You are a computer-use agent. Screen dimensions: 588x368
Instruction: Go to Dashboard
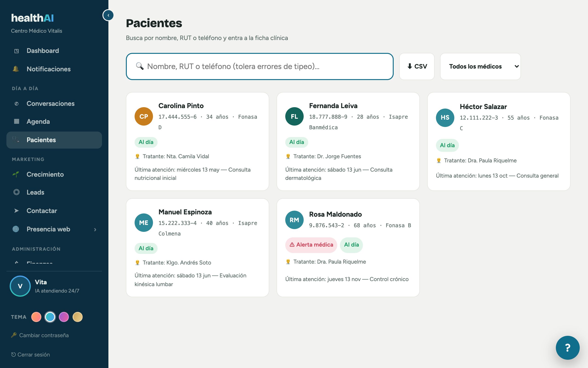pyautogui.click(x=54, y=51)
